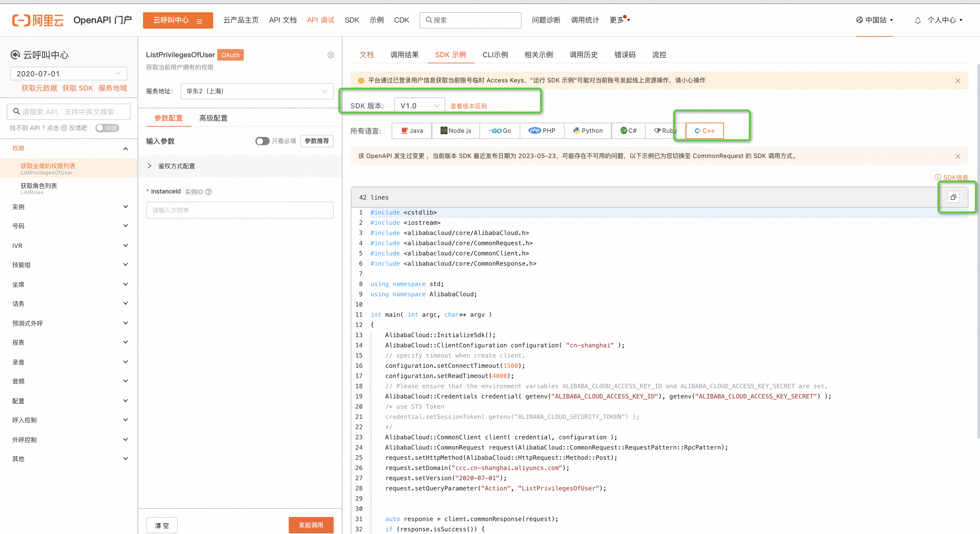The height and width of the screenshot is (534, 980).
Task: Open SDK in top navigation
Action: coord(352,20)
